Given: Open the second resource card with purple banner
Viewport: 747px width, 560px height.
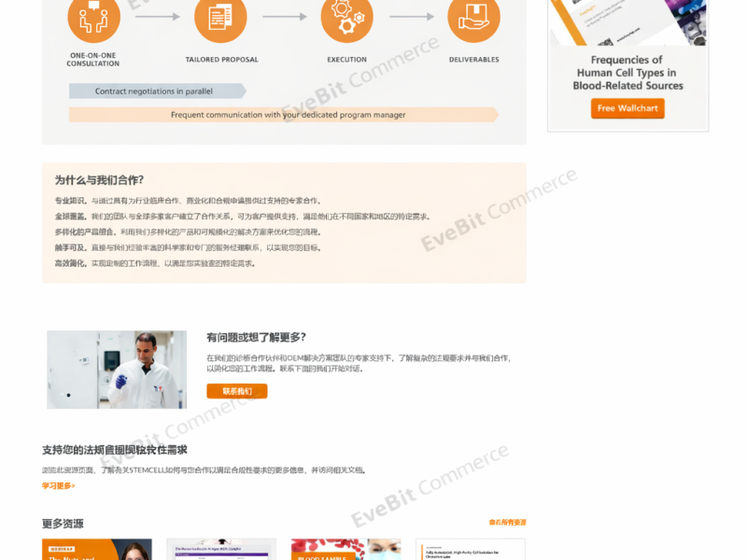Looking at the screenshot, I should 221,549.
